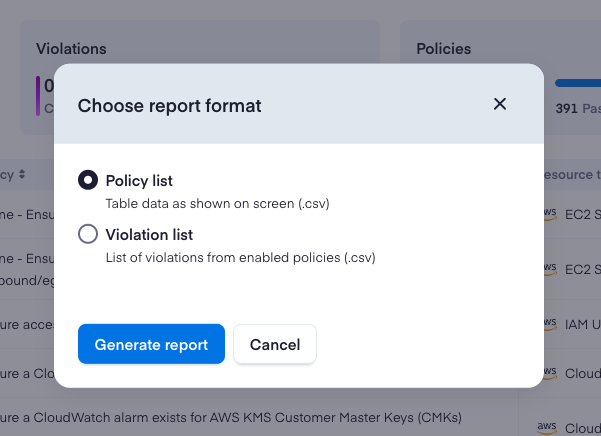This screenshot has width=601, height=436.
Task: Click the Policy column sort arrows
Action: [22, 175]
